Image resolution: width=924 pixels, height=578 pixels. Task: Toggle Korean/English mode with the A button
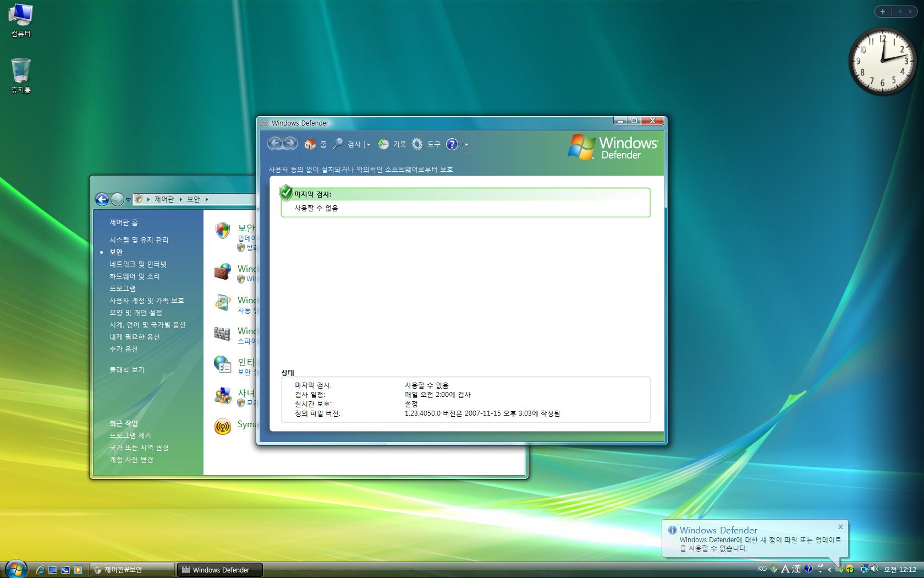pos(785,569)
